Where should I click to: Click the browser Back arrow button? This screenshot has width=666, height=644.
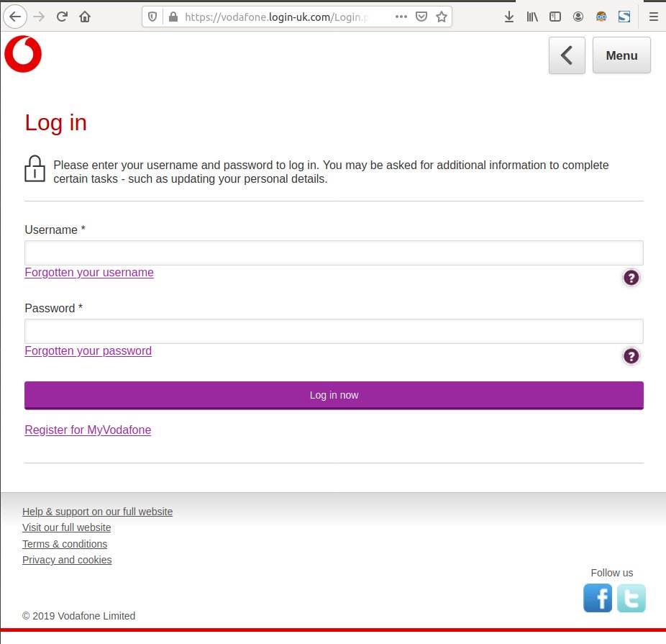(x=15, y=17)
